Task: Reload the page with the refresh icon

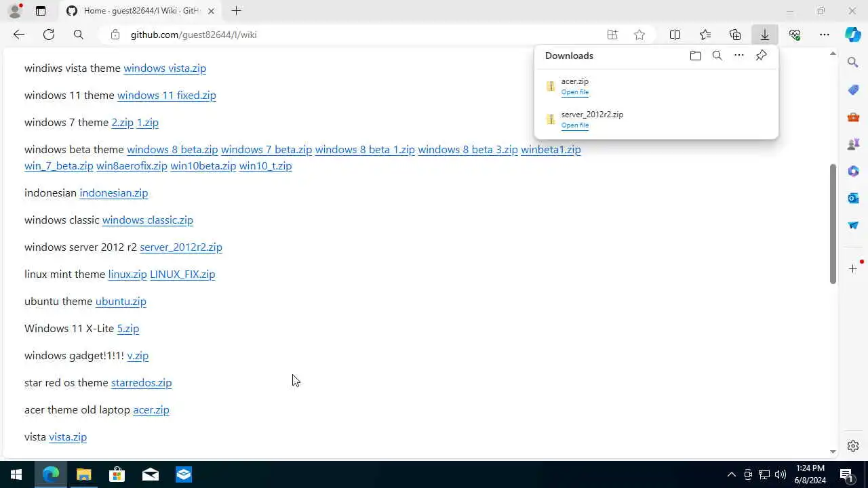Action: (49, 35)
